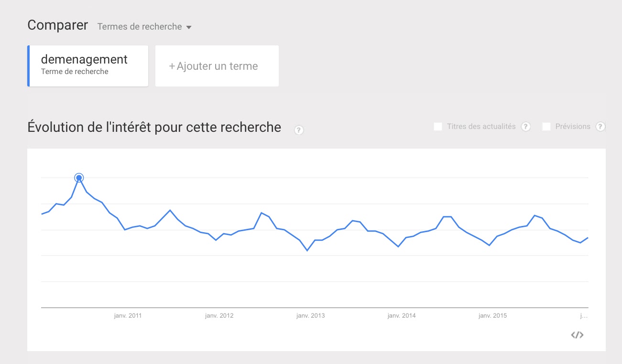Enable the Prévisions checkbox

tap(546, 127)
